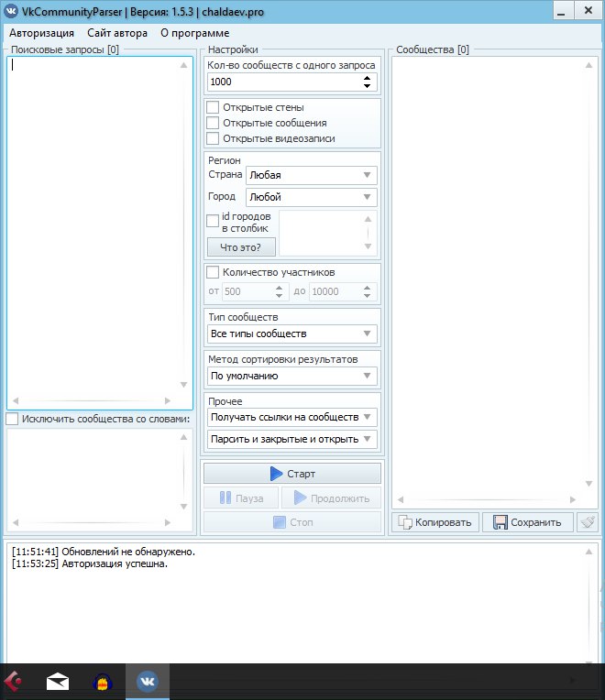Open the mail app in taskbar
The width and height of the screenshot is (605, 700).
click(58, 681)
